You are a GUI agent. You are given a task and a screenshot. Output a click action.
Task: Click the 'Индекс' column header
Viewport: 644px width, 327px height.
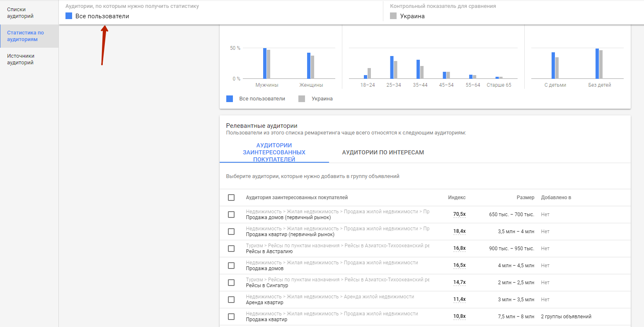point(457,198)
